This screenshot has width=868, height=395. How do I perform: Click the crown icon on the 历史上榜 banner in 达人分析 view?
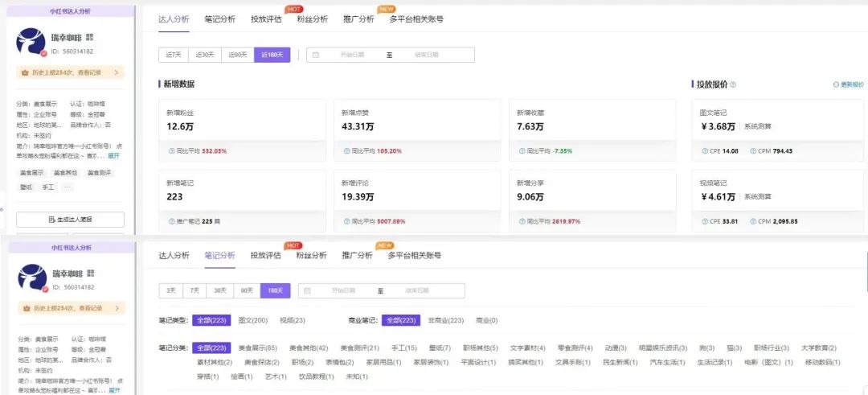tap(25, 72)
